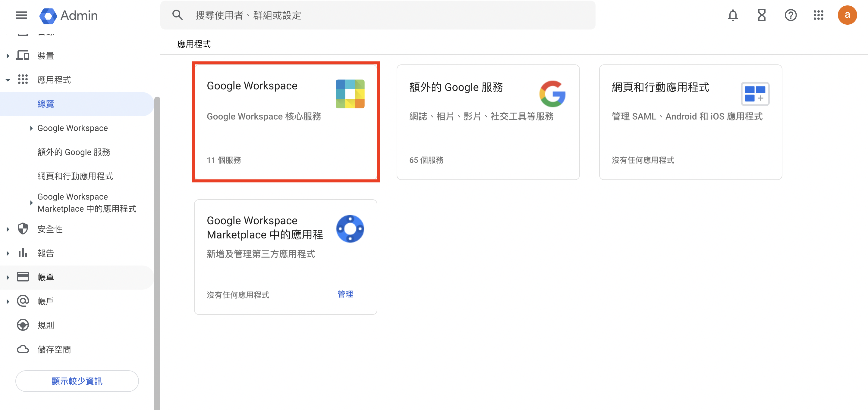Click the 應用程式 breadcrumb heading

(194, 44)
